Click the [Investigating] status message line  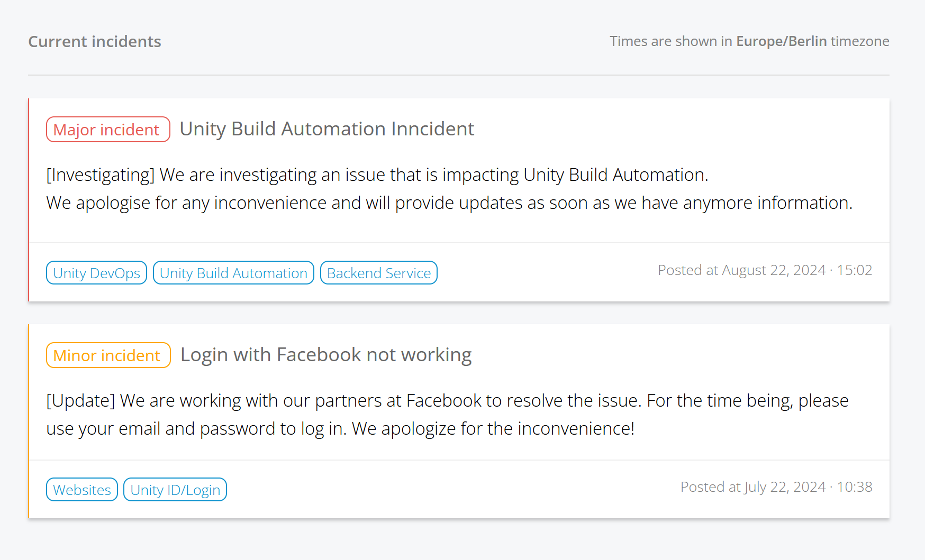(377, 175)
